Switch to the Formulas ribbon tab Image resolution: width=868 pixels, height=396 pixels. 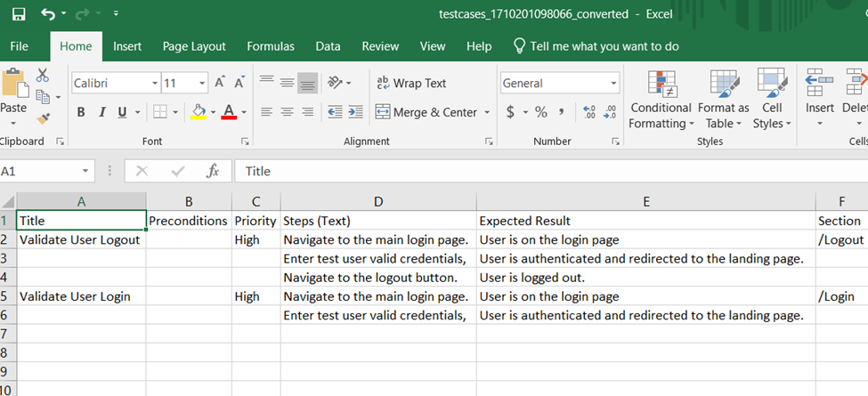point(271,46)
